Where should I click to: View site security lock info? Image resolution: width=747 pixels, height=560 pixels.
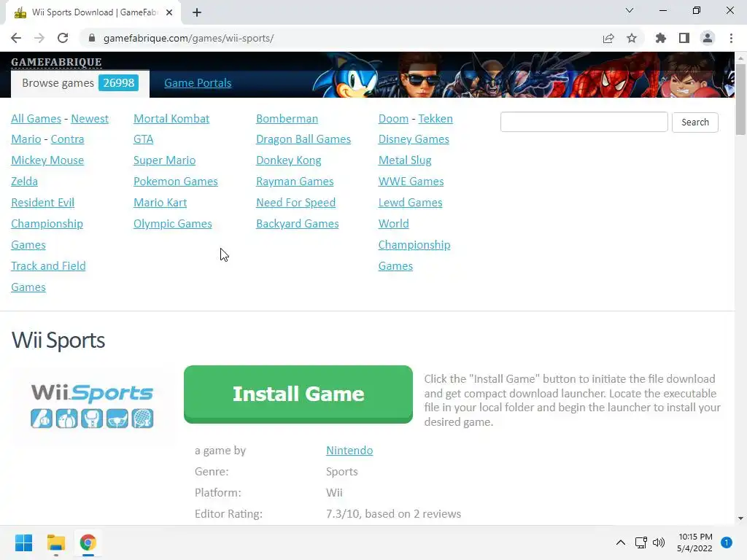92,38
